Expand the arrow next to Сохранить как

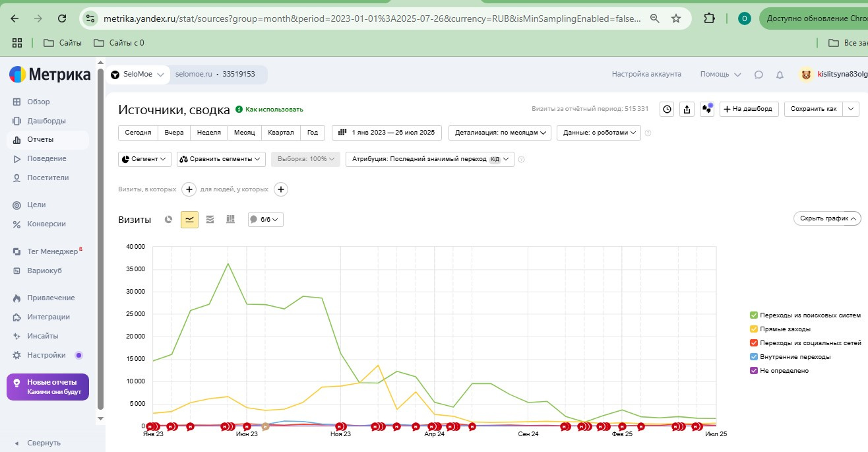[x=851, y=109]
